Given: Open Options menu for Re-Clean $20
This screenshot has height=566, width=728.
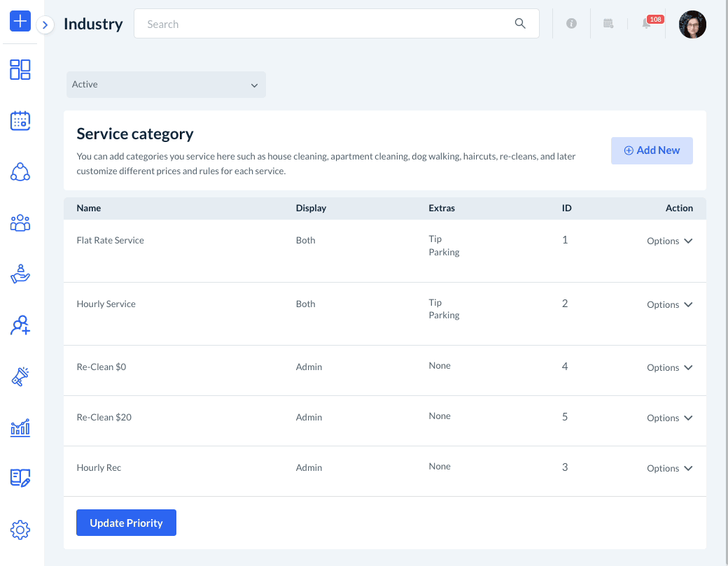Looking at the screenshot, I should pos(669,418).
